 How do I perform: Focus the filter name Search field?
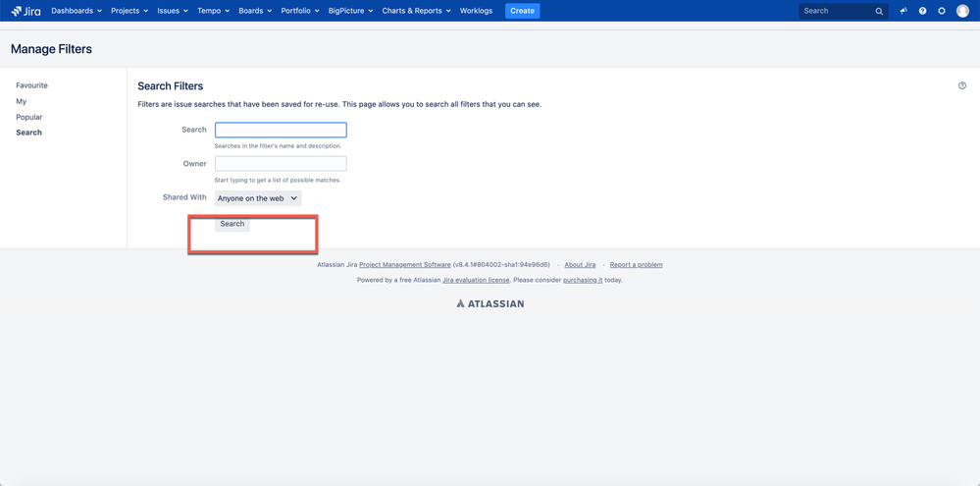[x=281, y=131]
